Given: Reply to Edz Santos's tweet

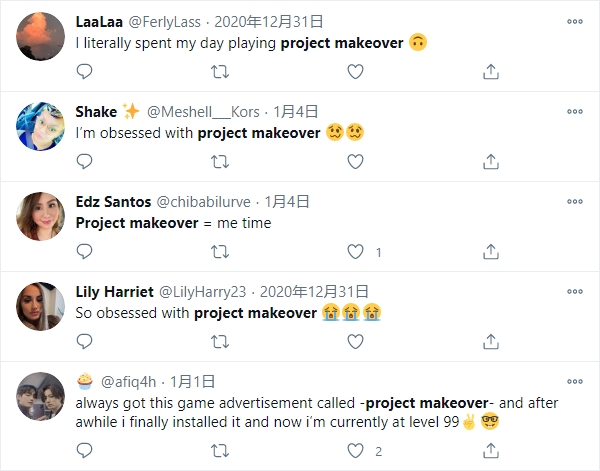Looking at the screenshot, I should point(85,252).
